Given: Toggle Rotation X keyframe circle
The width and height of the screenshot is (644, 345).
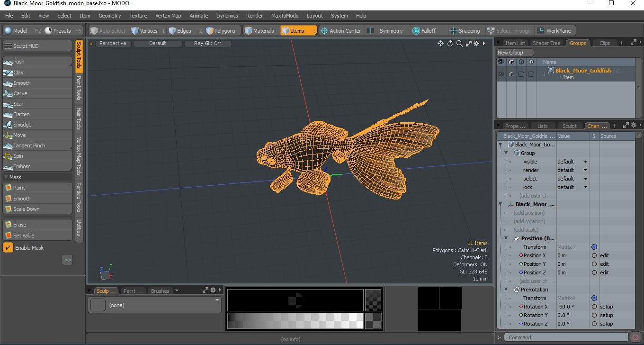Looking at the screenshot, I should coord(594,307).
